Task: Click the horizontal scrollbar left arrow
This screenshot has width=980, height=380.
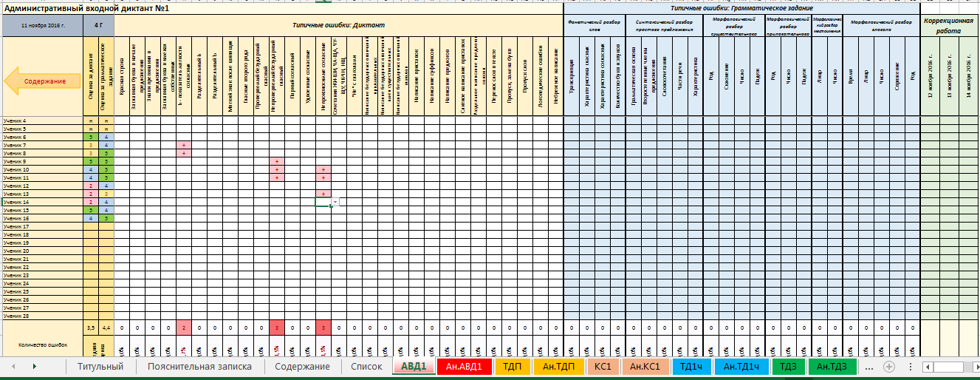Action: (928, 367)
